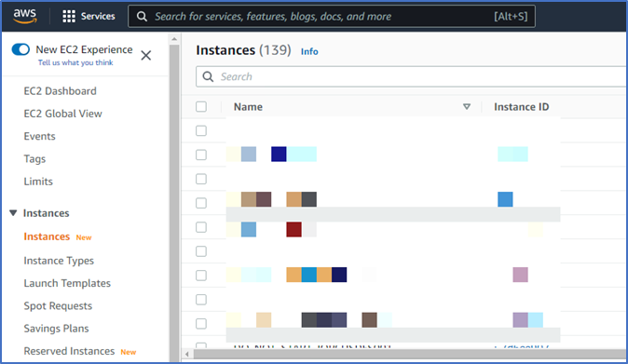Collapse the Instances section triangle
The height and width of the screenshot is (364, 628).
coord(13,213)
